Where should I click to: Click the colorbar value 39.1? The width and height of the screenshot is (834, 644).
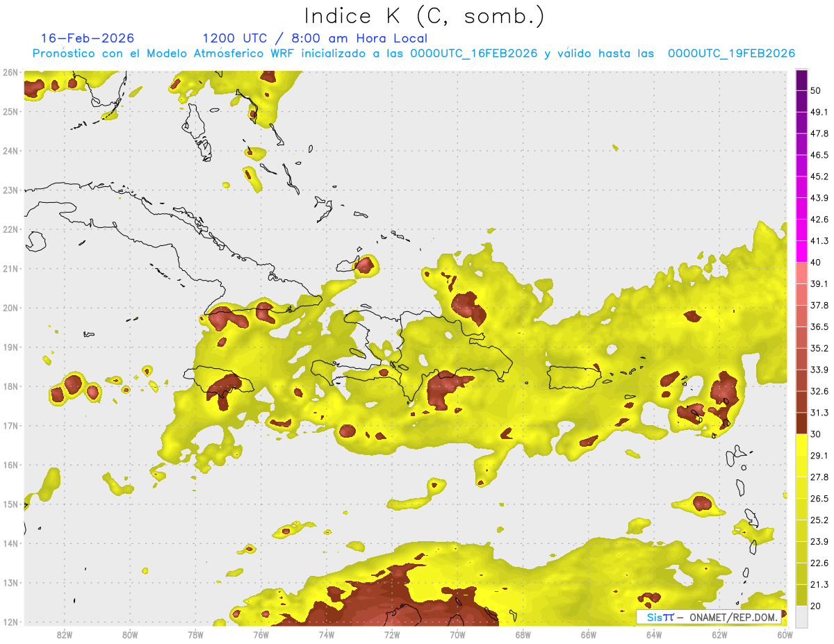(819, 283)
